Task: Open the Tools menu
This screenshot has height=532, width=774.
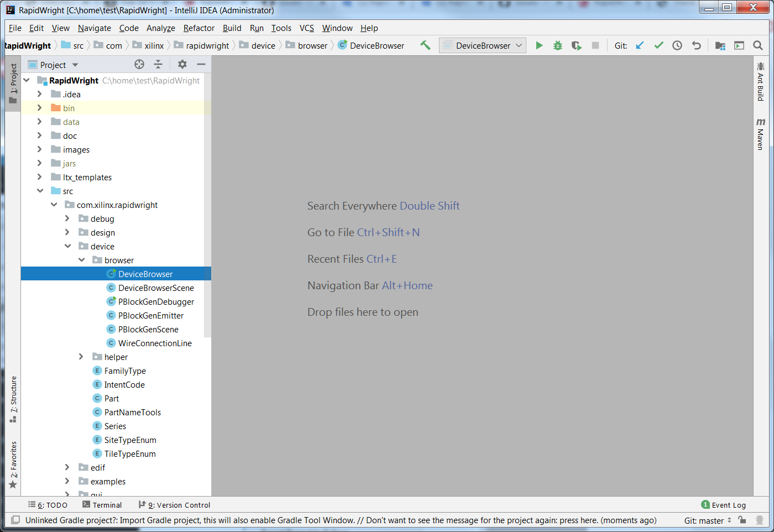Action: pos(281,28)
